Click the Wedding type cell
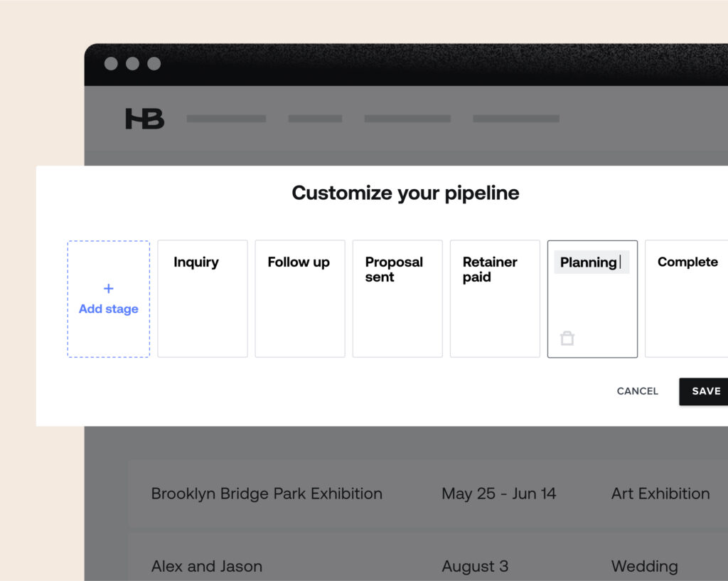This screenshot has width=728, height=581. 644,566
